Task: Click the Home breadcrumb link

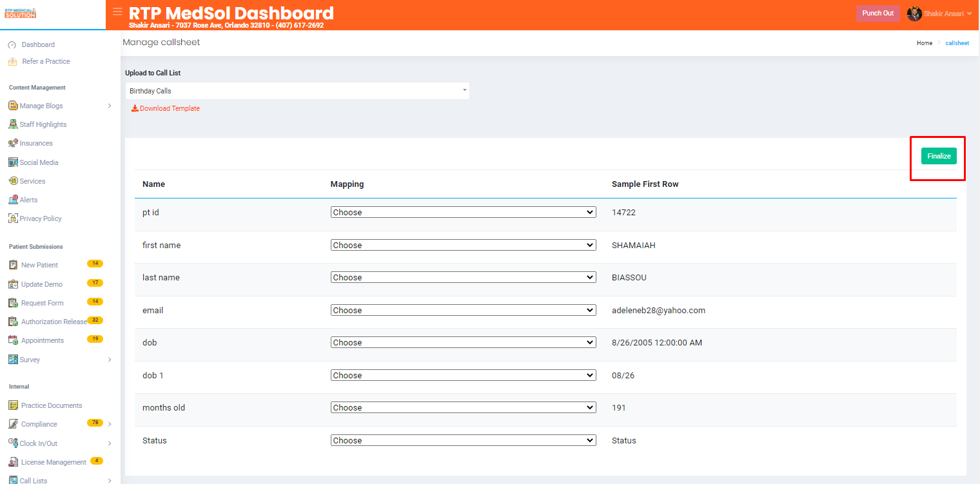Action: point(925,43)
